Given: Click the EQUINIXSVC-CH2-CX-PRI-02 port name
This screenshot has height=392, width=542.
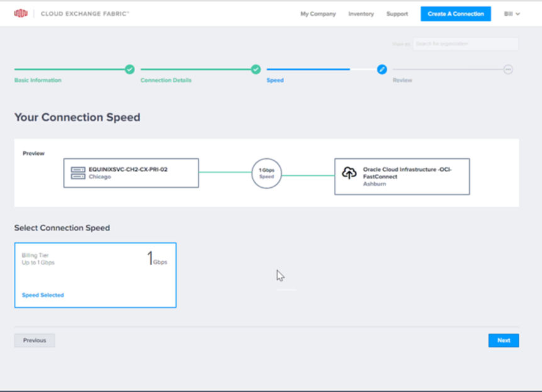Looking at the screenshot, I should pyautogui.click(x=128, y=169).
